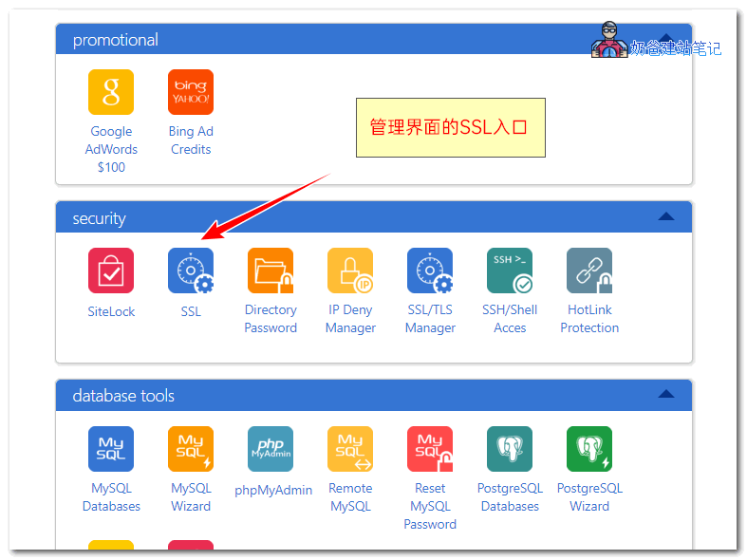This screenshot has width=747, height=560.
Task: Open the Reset MySQL Password icon
Action: point(430,449)
